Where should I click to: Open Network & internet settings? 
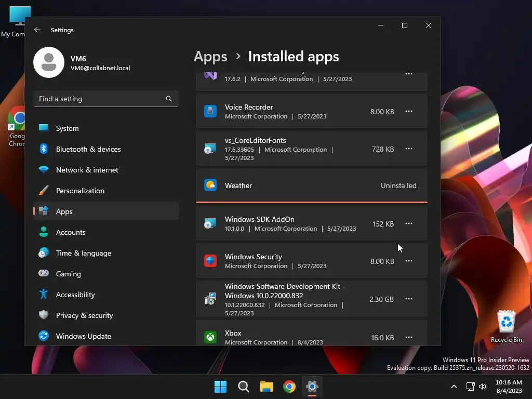click(106, 170)
